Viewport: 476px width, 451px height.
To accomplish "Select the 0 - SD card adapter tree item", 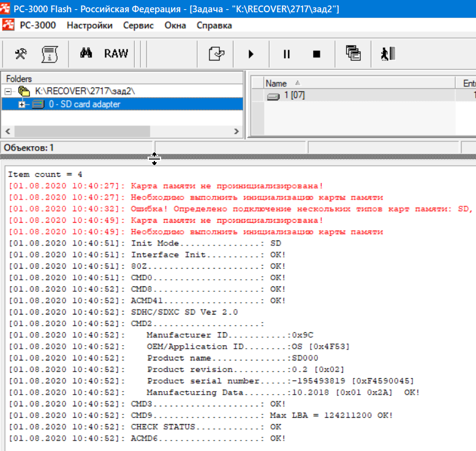I will [85, 104].
